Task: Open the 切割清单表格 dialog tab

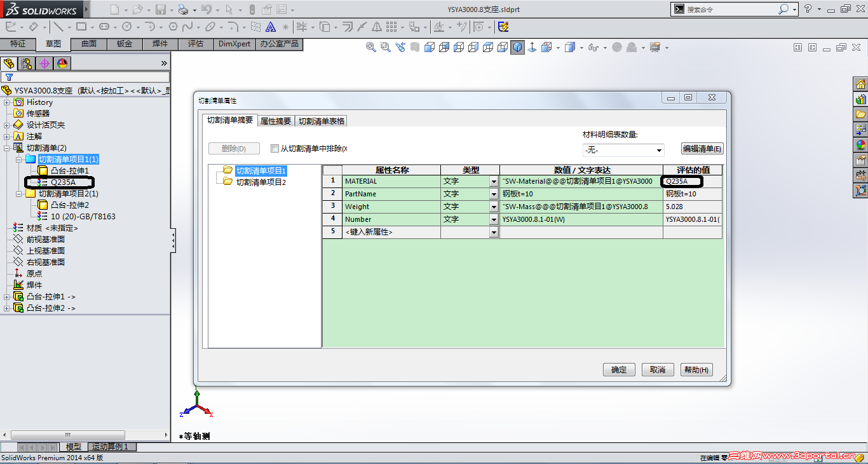Action: (322, 121)
